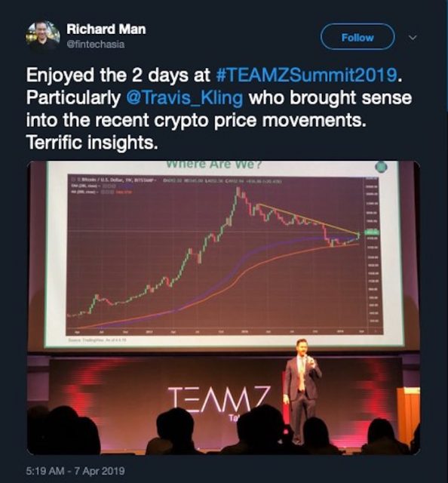Expand the tweet options chevron
The height and width of the screenshot is (483, 448).
point(413,38)
